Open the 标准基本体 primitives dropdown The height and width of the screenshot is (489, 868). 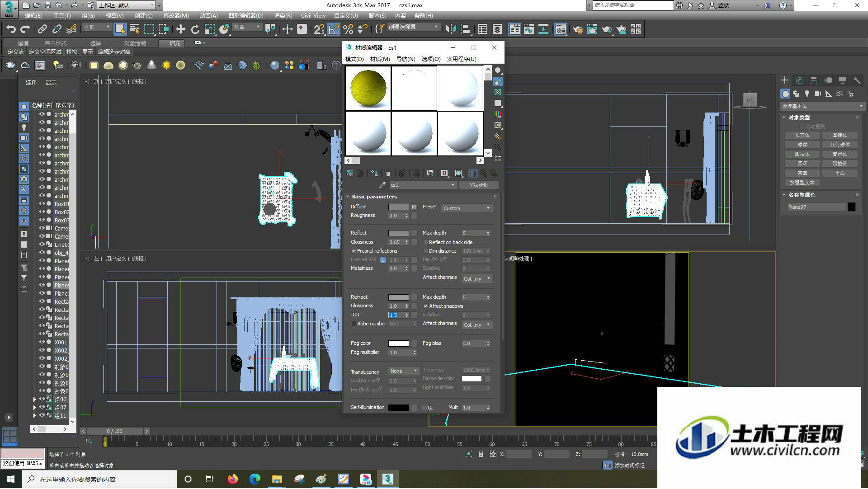coord(821,106)
